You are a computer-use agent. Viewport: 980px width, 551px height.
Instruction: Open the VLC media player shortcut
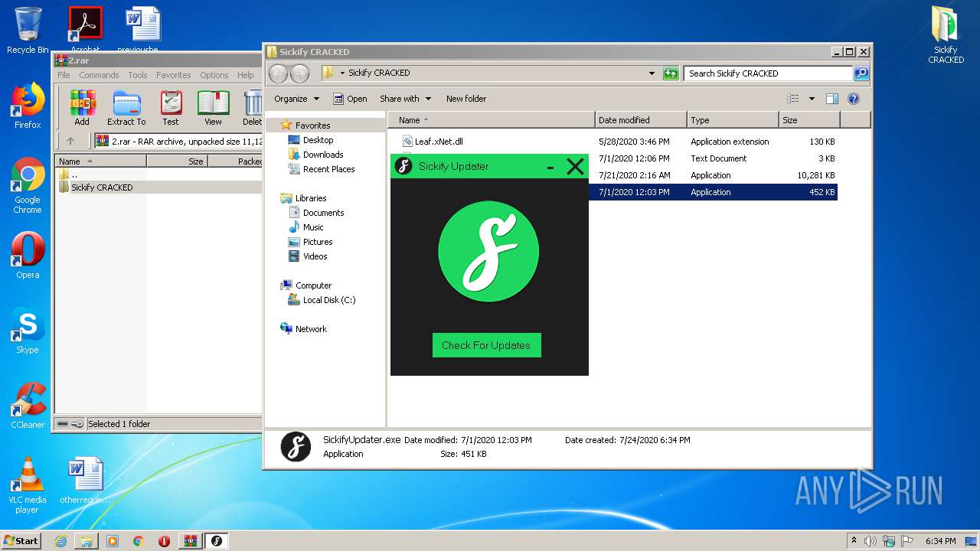pyautogui.click(x=28, y=486)
